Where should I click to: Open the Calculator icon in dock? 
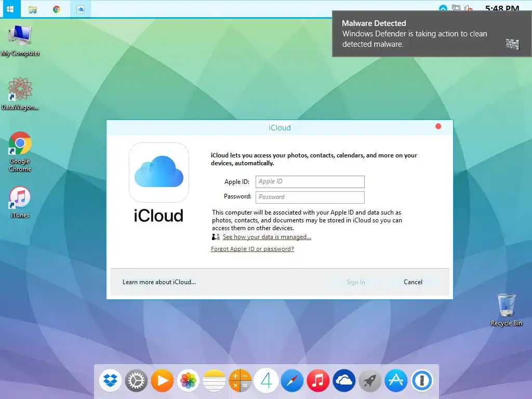(240, 380)
